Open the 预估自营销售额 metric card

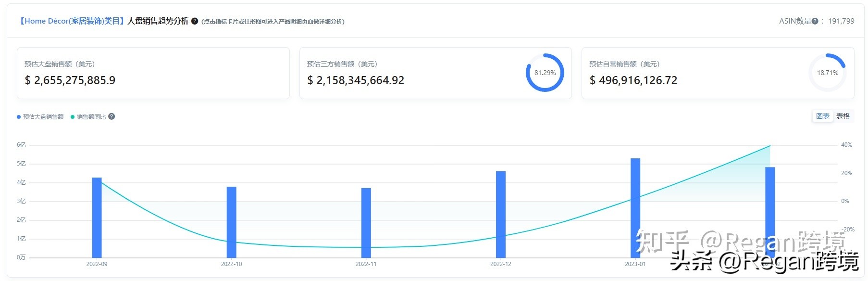tap(718, 73)
